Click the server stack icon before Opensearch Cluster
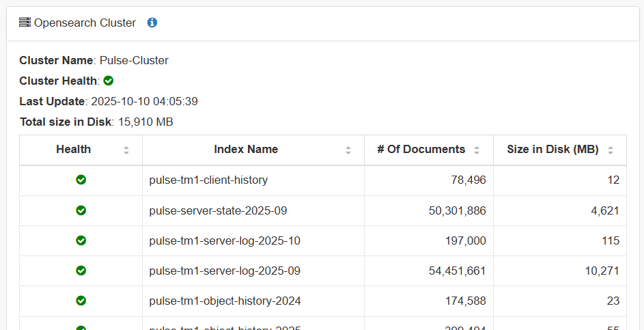 (25, 23)
